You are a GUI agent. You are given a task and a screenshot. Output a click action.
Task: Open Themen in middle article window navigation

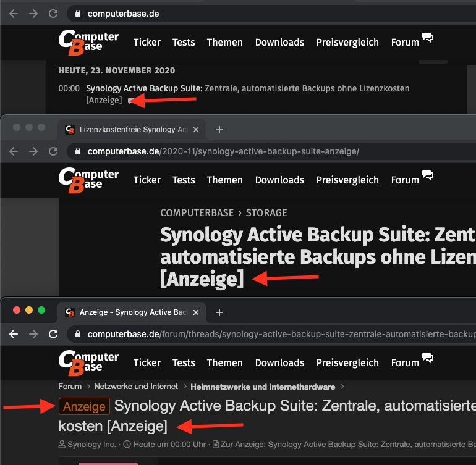(x=224, y=180)
